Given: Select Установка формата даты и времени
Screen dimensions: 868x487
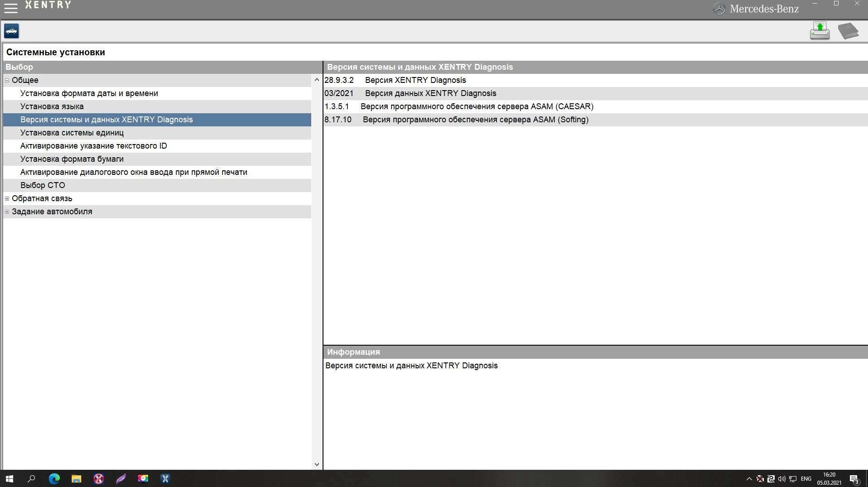Looking at the screenshot, I should (x=157, y=93).
